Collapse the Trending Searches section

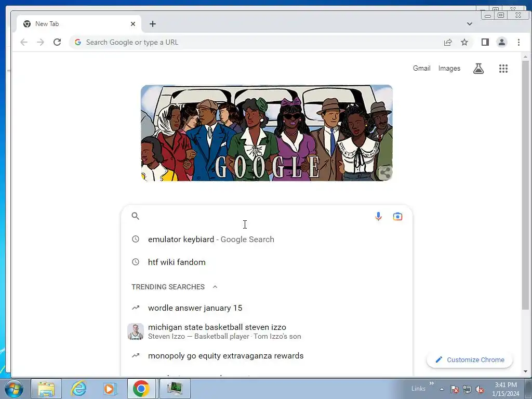click(215, 287)
